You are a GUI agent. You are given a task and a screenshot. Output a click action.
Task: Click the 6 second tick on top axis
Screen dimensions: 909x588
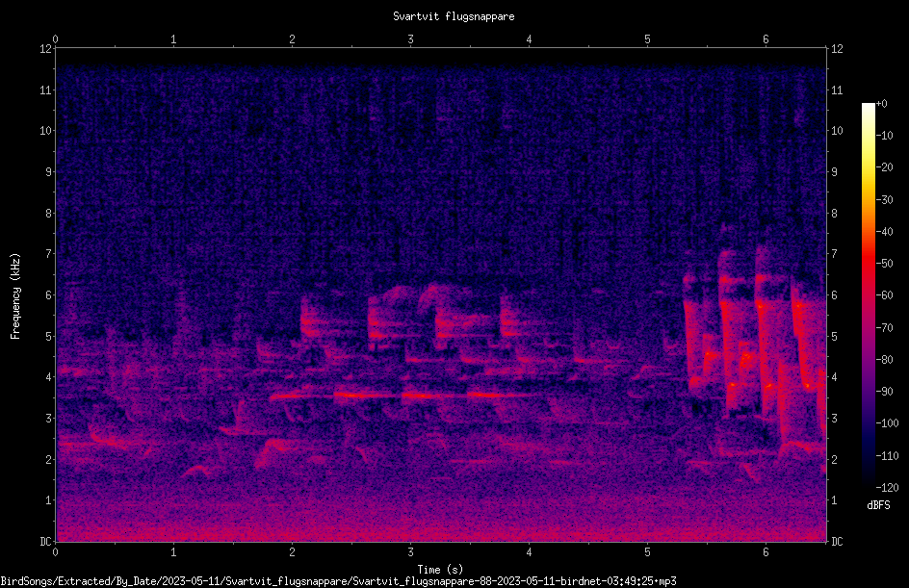click(x=766, y=39)
